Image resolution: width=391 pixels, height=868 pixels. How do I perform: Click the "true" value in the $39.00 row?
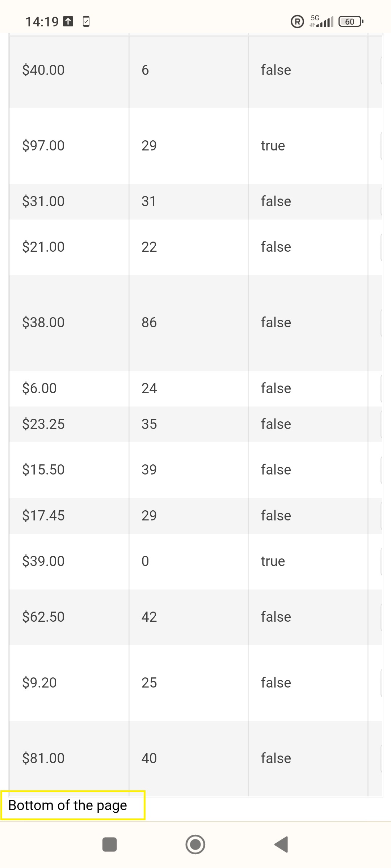pyautogui.click(x=273, y=561)
